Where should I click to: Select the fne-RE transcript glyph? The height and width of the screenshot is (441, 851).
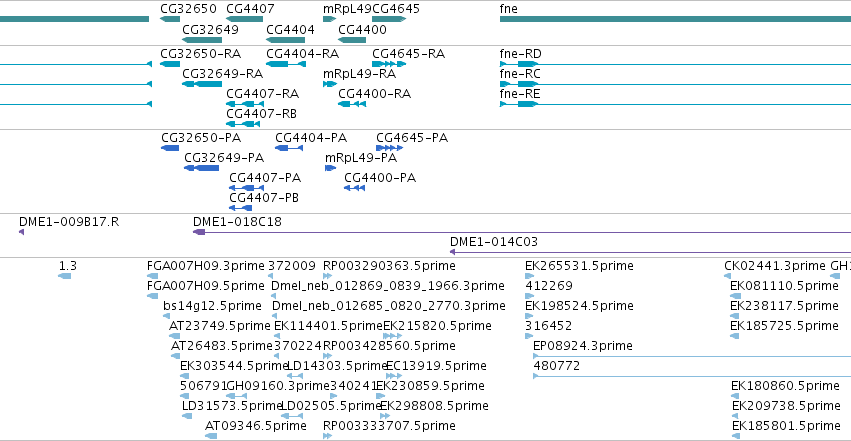click(675, 104)
